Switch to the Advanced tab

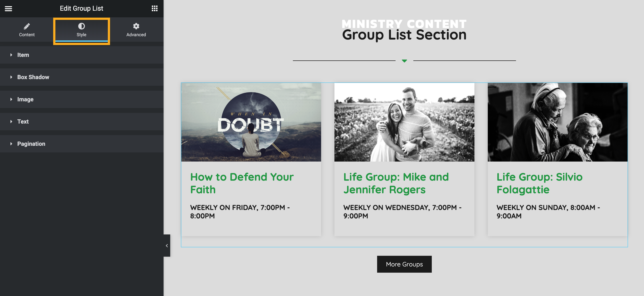point(136,30)
